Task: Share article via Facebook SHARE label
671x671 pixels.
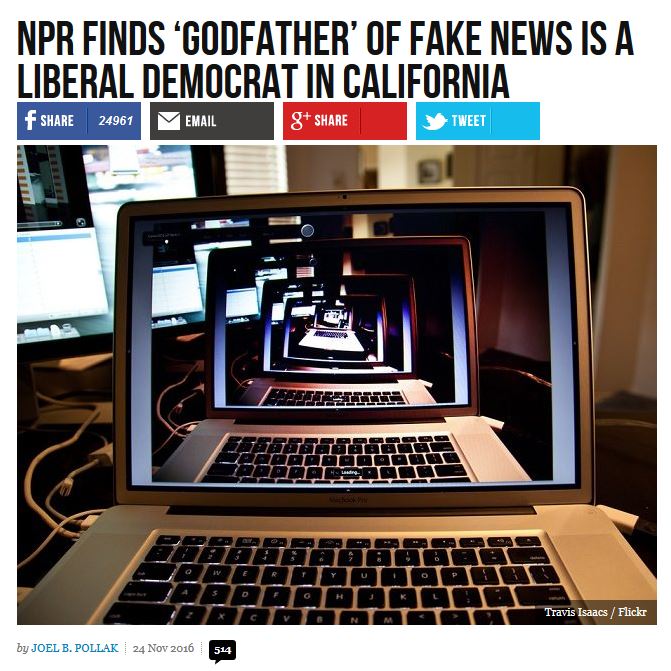Action: click(57, 121)
